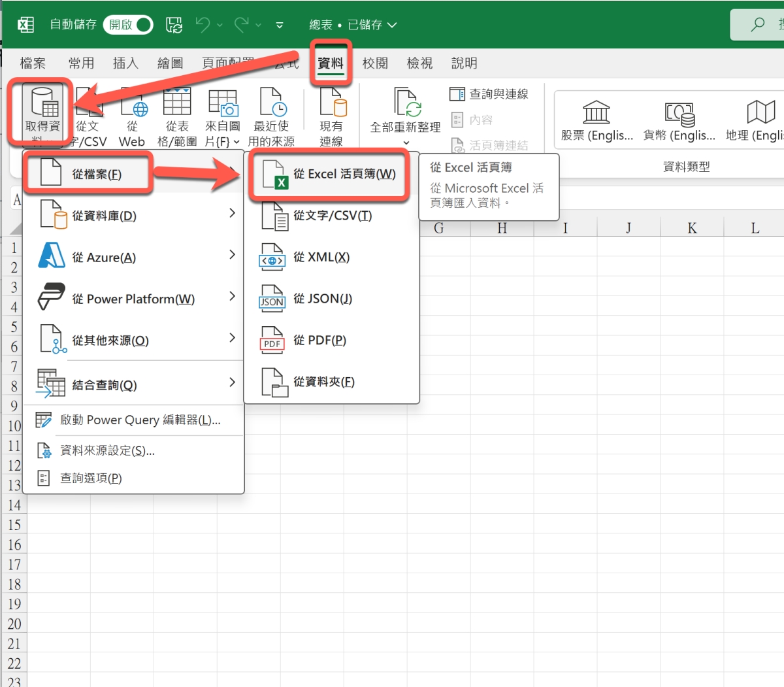Viewport: 784px width, 687px height.
Task: Click 資料來源設定(S)... menu item
Action: coord(133,450)
